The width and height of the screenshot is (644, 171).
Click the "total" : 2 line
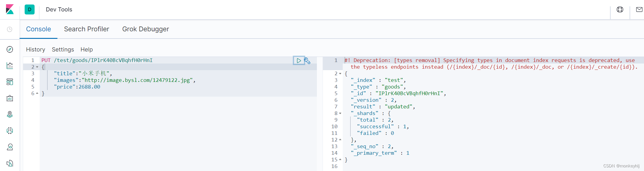tap(375, 120)
